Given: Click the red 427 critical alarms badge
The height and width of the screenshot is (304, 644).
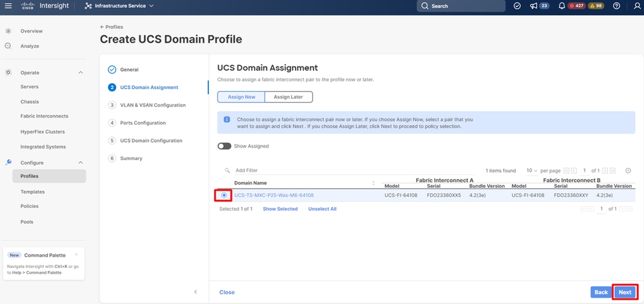Looking at the screenshot, I should pyautogui.click(x=577, y=6).
